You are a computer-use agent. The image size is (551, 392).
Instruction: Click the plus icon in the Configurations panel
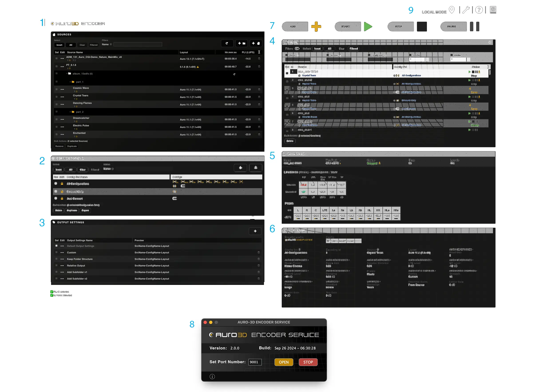click(x=240, y=168)
